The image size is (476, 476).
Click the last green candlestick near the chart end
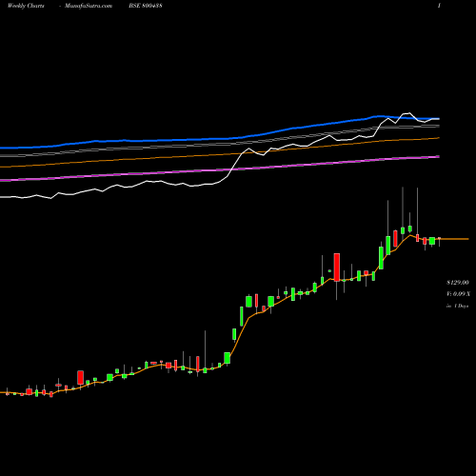432,241
